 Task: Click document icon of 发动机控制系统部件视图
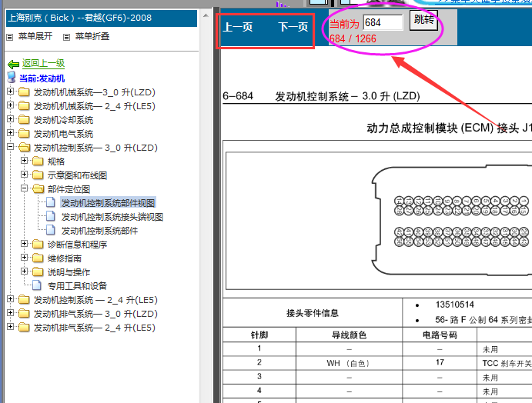tap(51, 202)
